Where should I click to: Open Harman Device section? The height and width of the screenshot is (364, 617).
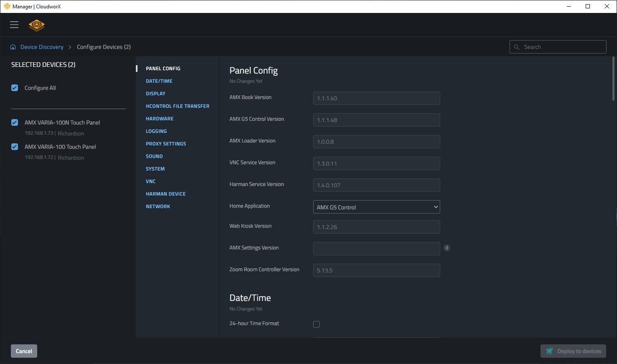[x=166, y=194]
